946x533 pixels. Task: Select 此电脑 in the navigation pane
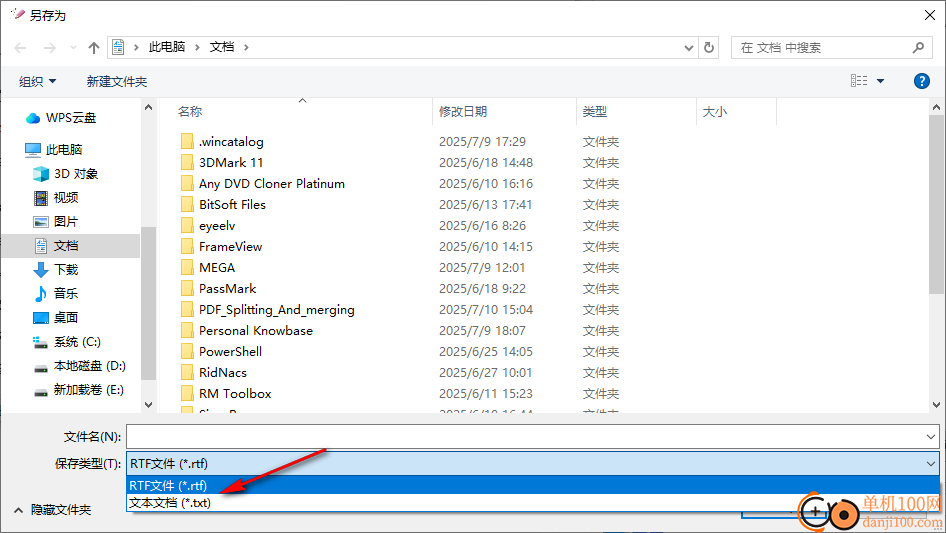point(54,149)
